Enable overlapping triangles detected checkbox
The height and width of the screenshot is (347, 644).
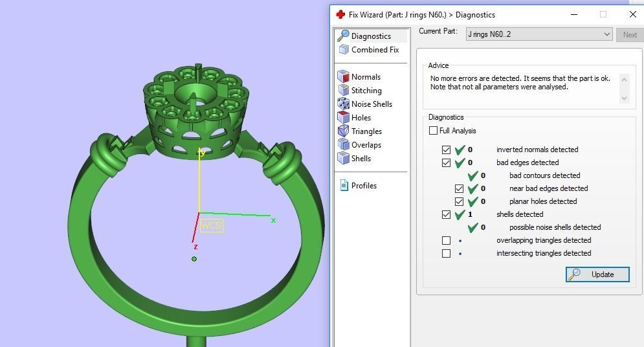(x=446, y=240)
